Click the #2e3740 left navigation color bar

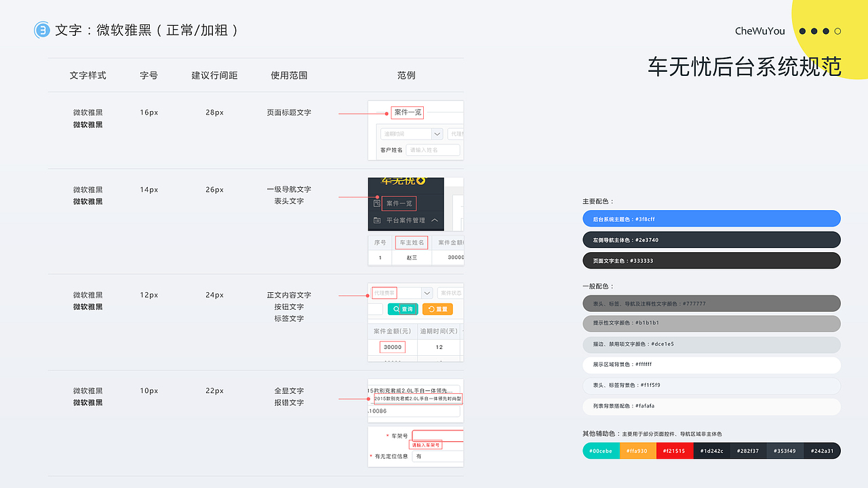[x=711, y=239]
